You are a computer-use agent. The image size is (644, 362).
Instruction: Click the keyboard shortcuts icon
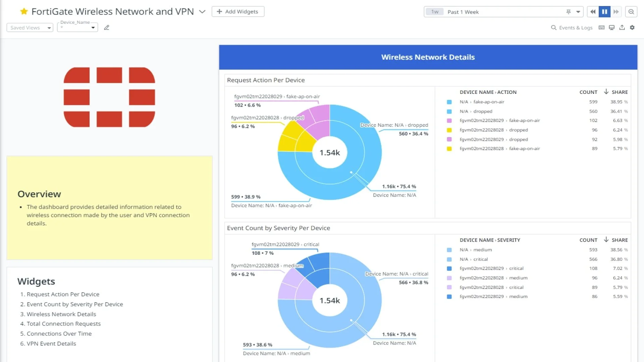[601, 27]
